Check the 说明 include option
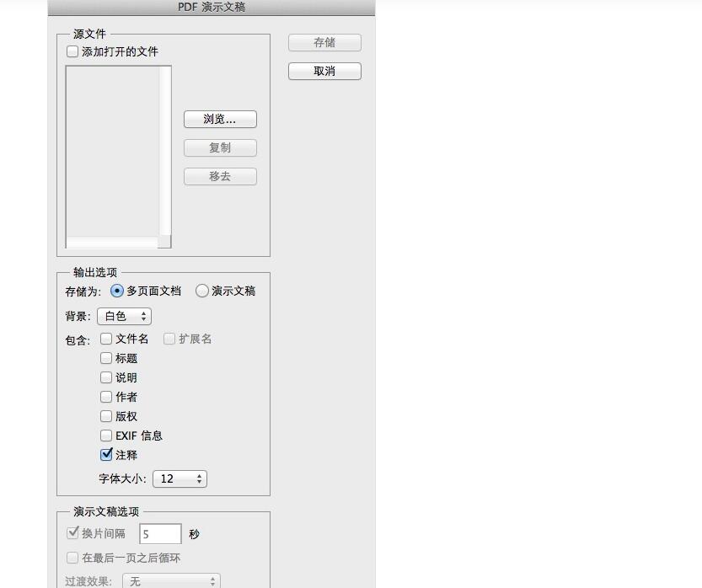 point(106,377)
